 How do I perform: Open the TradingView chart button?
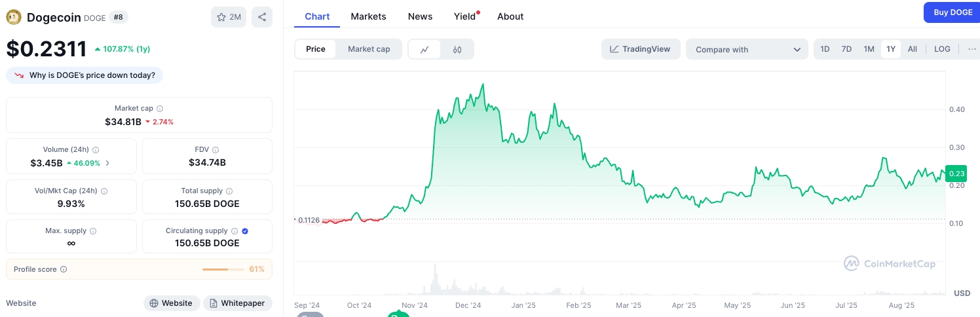[640, 49]
